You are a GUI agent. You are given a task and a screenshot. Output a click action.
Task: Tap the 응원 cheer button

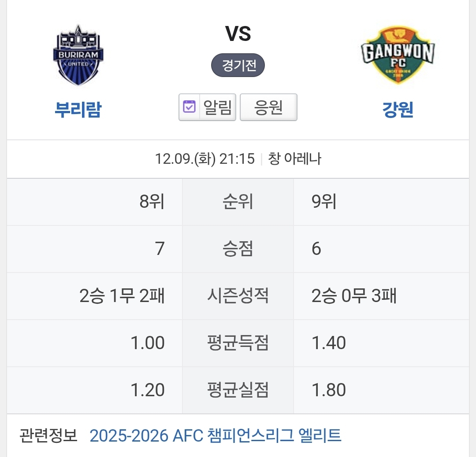[x=268, y=107]
